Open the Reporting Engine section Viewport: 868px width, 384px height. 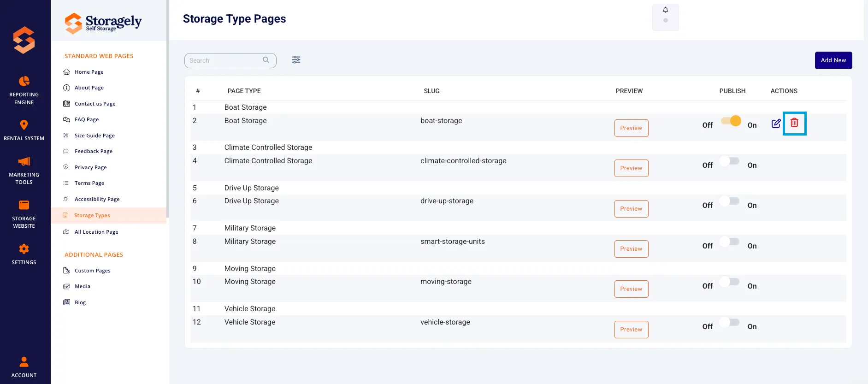24,90
